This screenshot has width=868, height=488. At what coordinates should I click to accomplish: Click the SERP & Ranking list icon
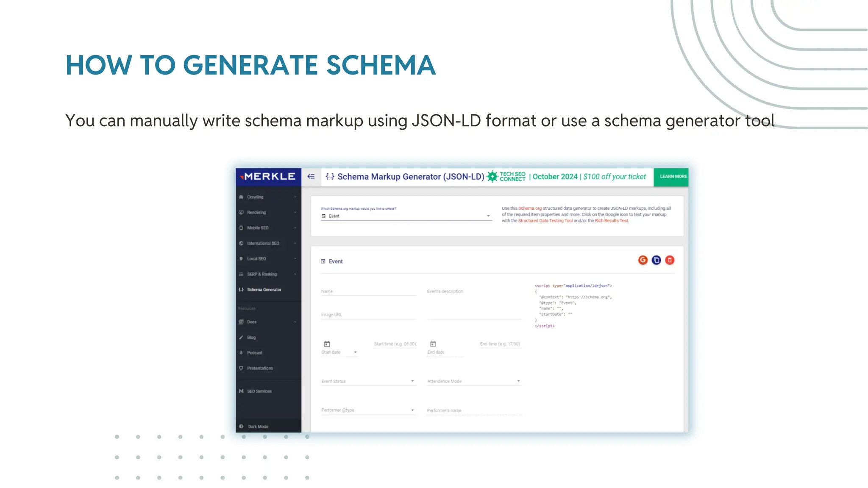(241, 274)
